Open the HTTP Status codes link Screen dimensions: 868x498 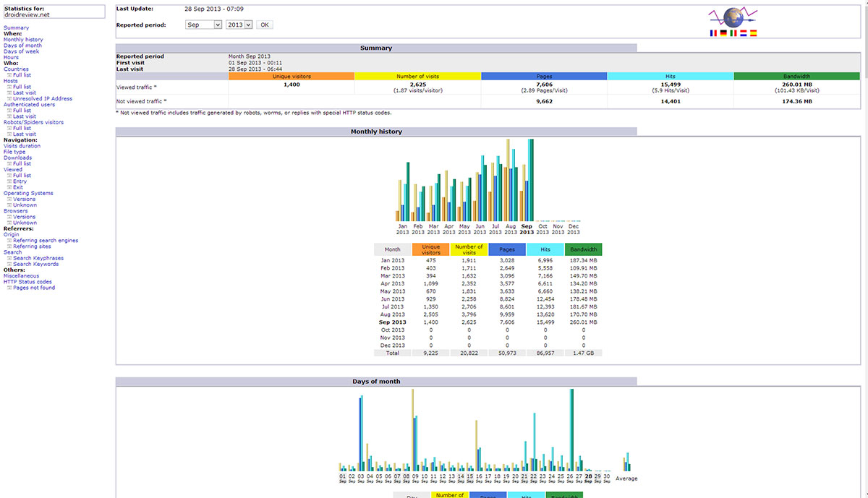(27, 282)
